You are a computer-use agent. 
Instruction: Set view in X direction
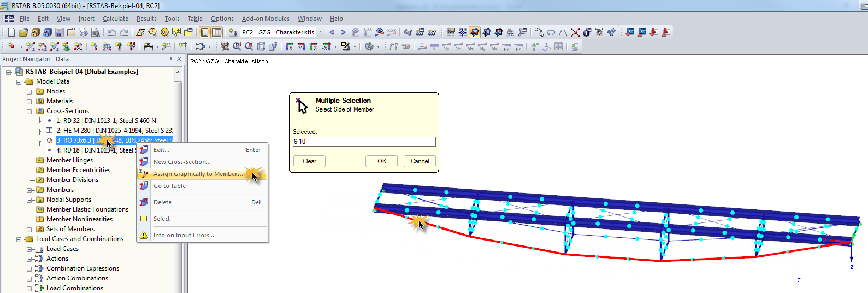290,46
